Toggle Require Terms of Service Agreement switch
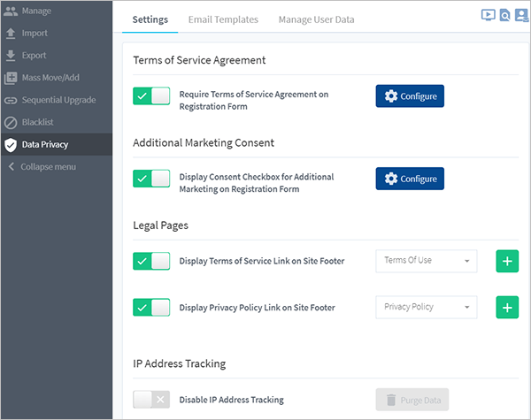 pyautogui.click(x=151, y=96)
